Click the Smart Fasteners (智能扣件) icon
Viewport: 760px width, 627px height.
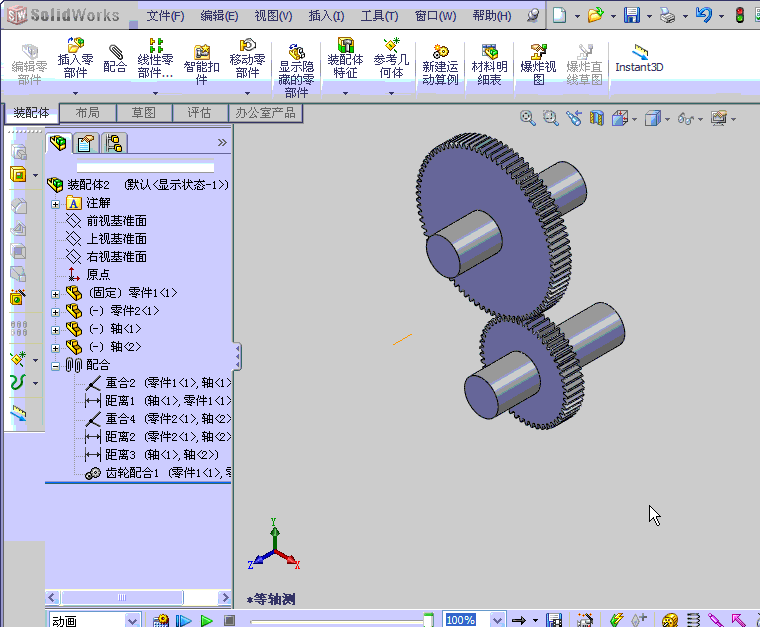[x=202, y=65]
